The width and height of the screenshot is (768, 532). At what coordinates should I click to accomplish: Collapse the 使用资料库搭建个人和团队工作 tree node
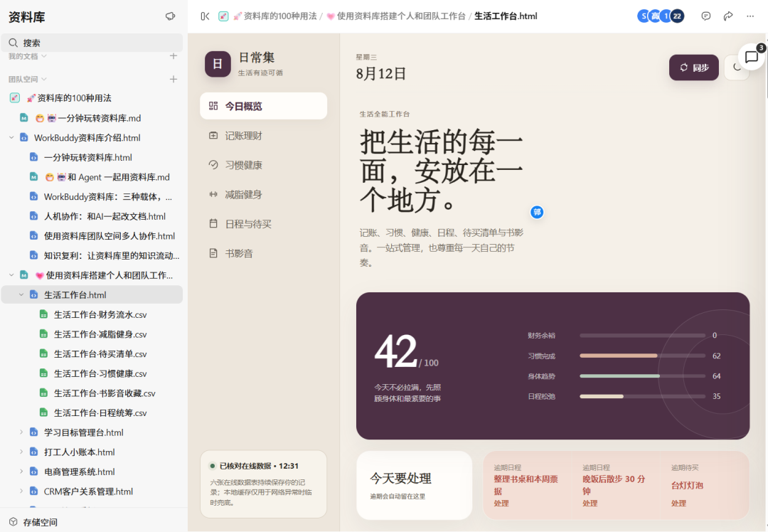click(11, 275)
